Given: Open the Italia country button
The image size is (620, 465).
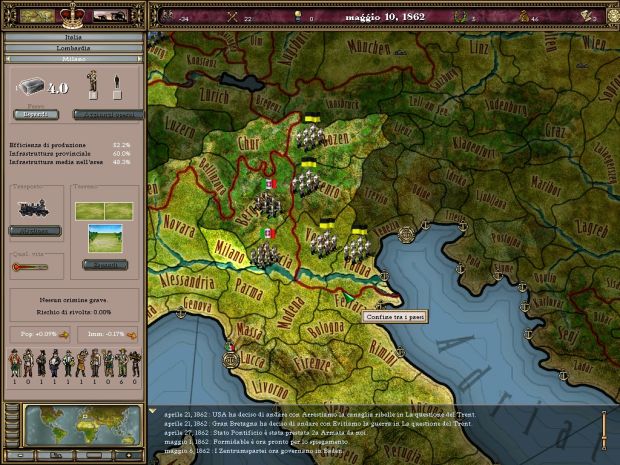Looking at the screenshot, I should click(74, 37).
